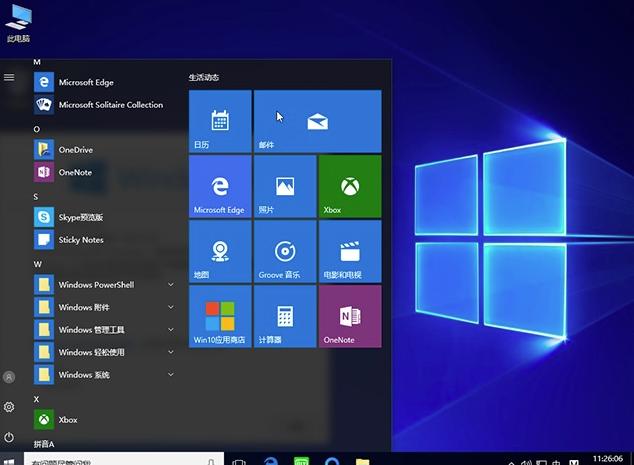This screenshot has height=465, width=634.
Task: Launch Skype预览版 from the app list
Action: pyautogui.click(x=105, y=218)
